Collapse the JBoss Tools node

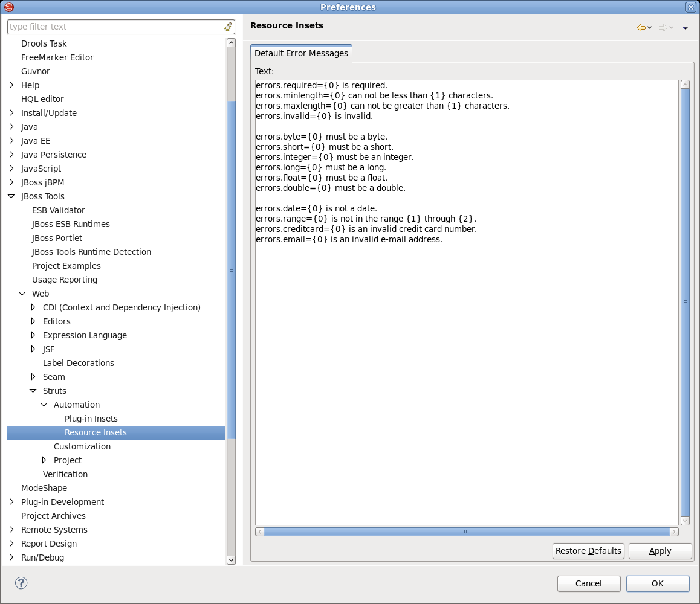pyautogui.click(x=11, y=196)
